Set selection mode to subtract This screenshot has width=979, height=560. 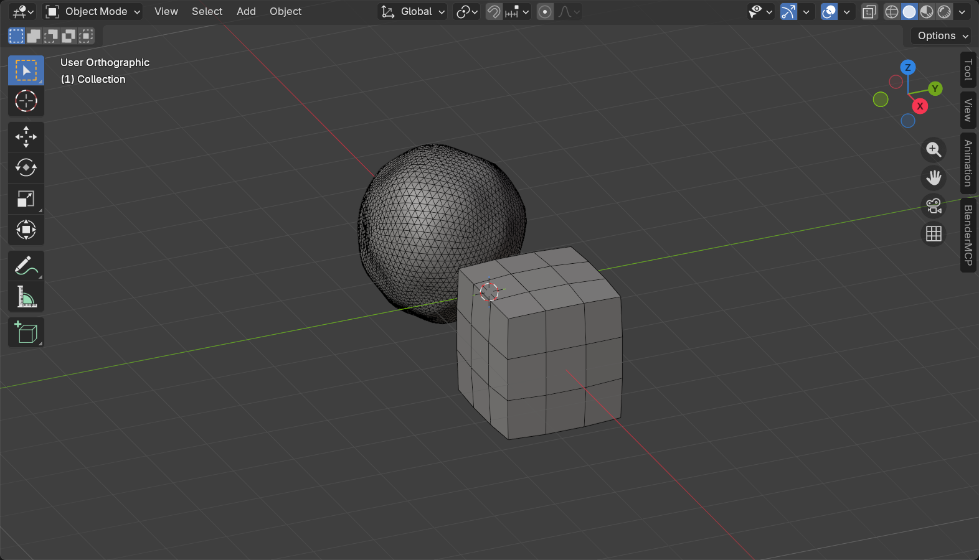51,36
